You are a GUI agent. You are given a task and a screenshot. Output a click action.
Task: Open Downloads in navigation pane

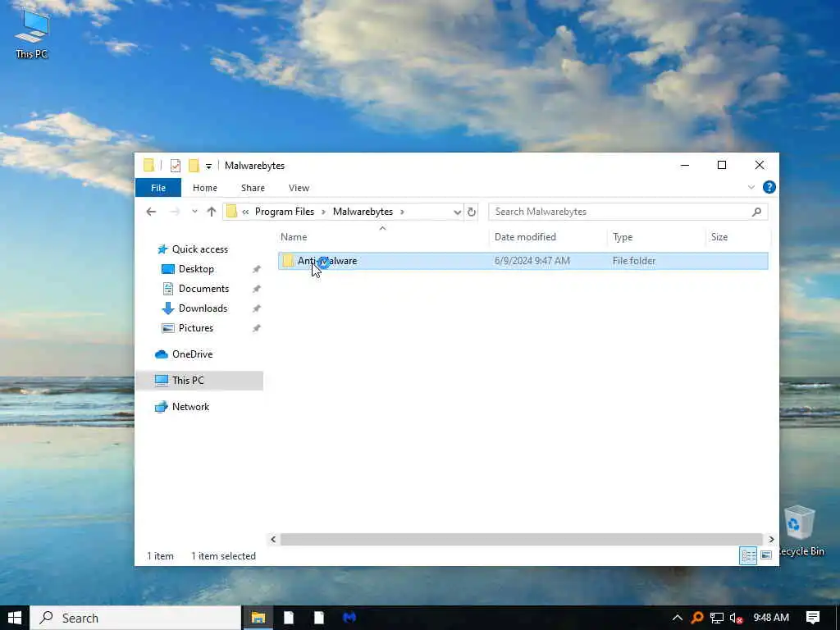point(203,308)
